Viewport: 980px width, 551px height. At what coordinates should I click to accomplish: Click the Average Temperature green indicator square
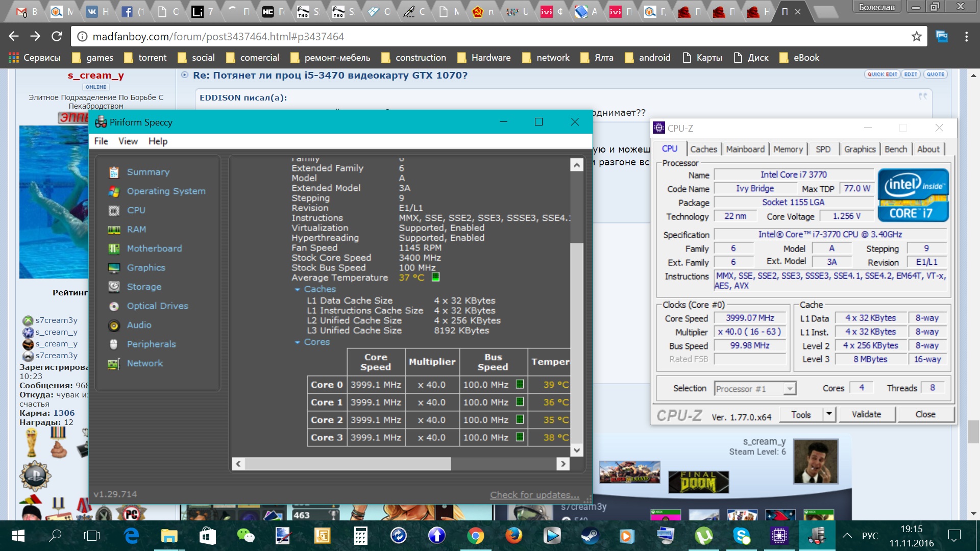[435, 277]
